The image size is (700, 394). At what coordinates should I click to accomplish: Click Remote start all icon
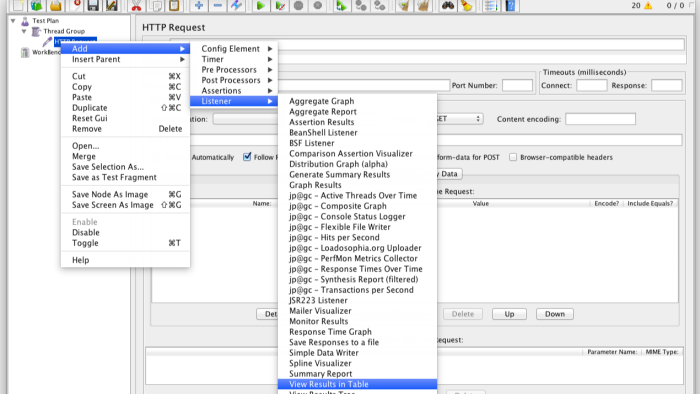coord(342,5)
